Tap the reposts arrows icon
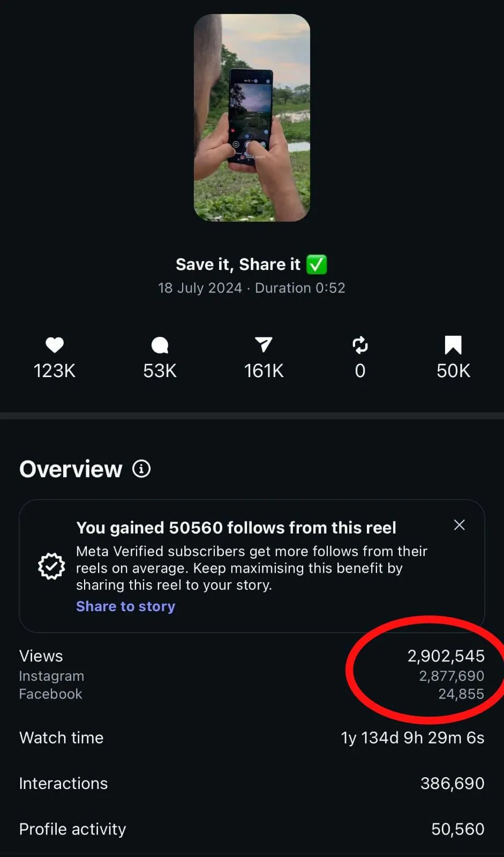 (x=360, y=345)
